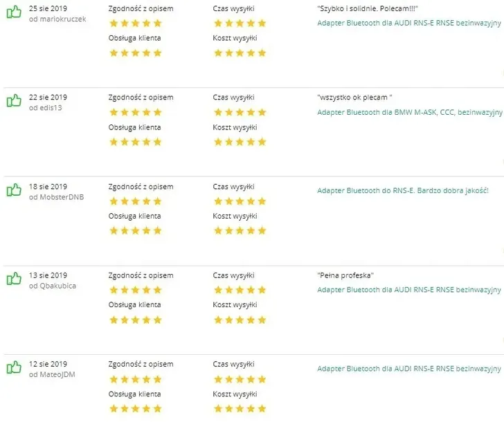This screenshot has width=504, height=422.
Task: Open Adapter Bluetooth AUDI link under 'Pełna profeska'
Action: (x=408, y=290)
